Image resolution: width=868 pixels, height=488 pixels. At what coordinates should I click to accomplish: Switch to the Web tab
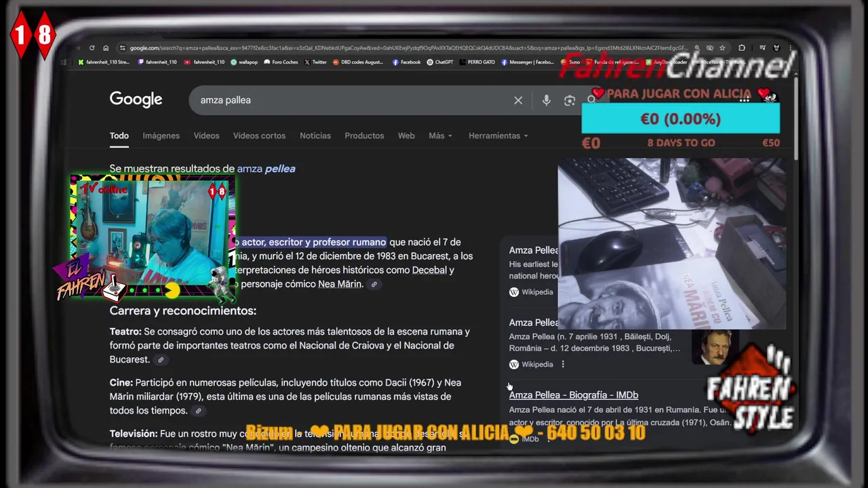click(406, 136)
